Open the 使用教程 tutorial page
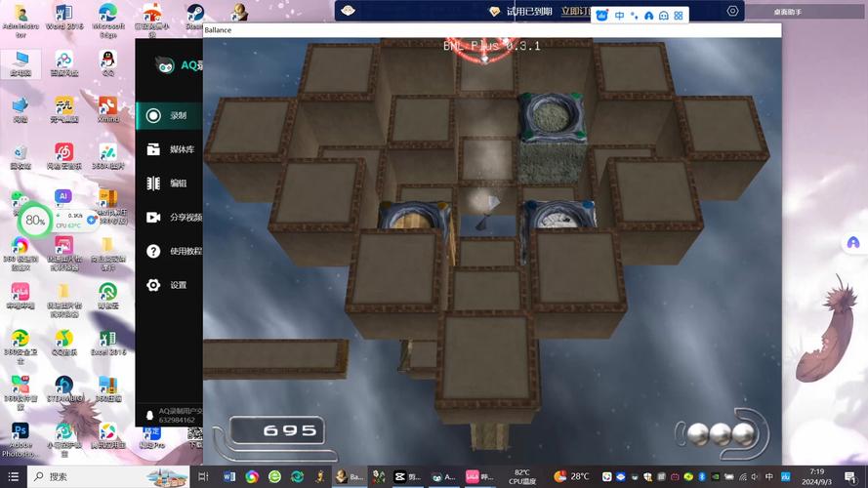The height and width of the screenshot is (488, 868). coord(174,251)
